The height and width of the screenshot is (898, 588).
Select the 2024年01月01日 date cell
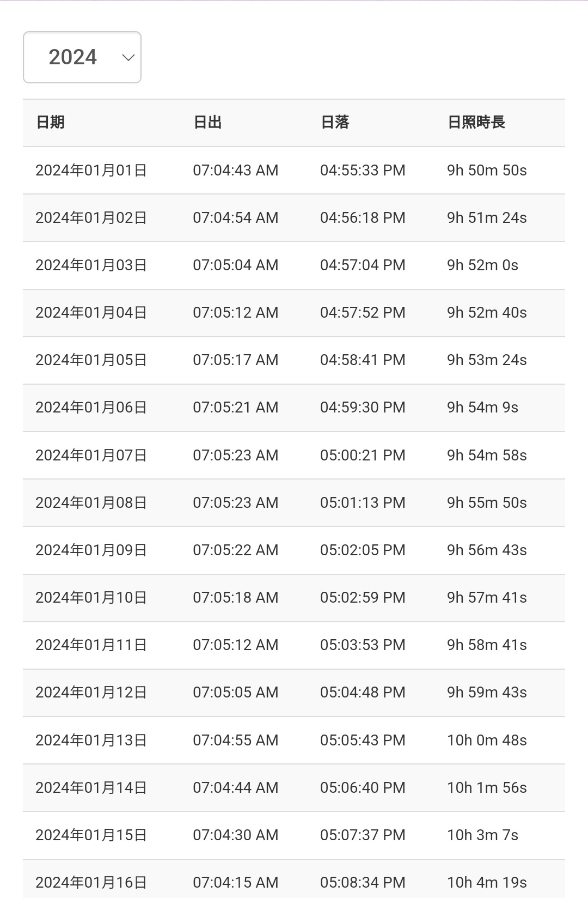click(x=91, y=171)
